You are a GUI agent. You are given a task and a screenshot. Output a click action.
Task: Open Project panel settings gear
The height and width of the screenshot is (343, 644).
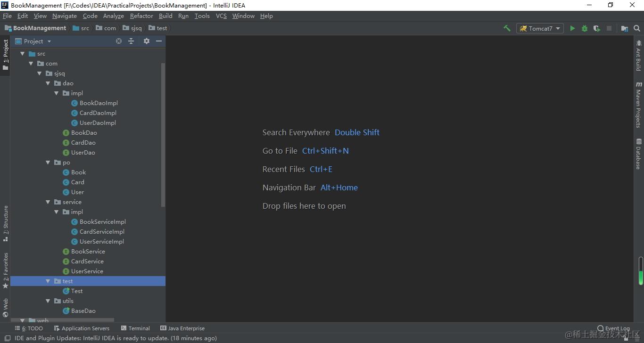[147, 41]
